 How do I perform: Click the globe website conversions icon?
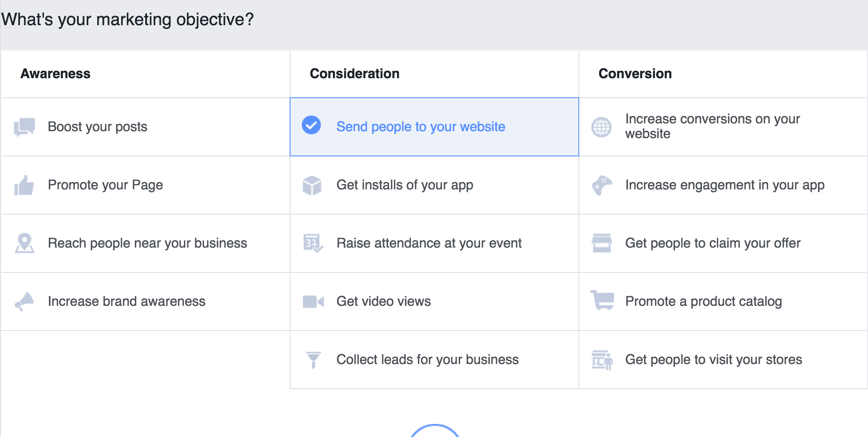[601, 127]
